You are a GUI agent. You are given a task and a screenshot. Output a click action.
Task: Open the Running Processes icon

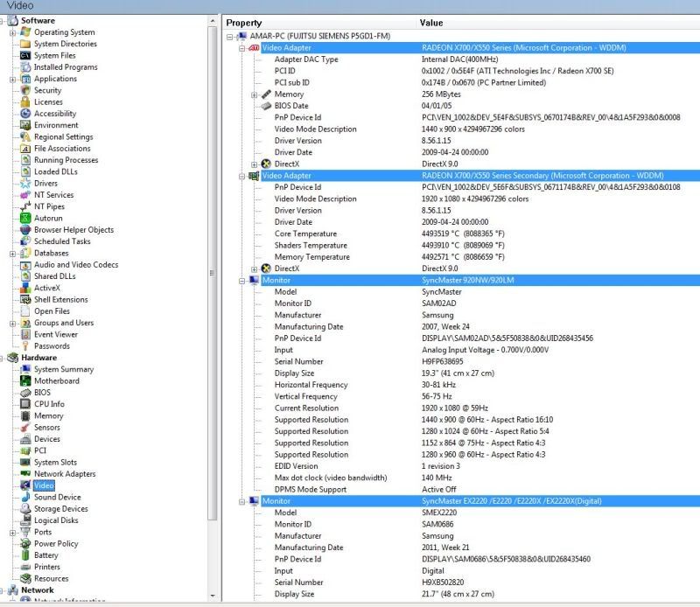25,160
